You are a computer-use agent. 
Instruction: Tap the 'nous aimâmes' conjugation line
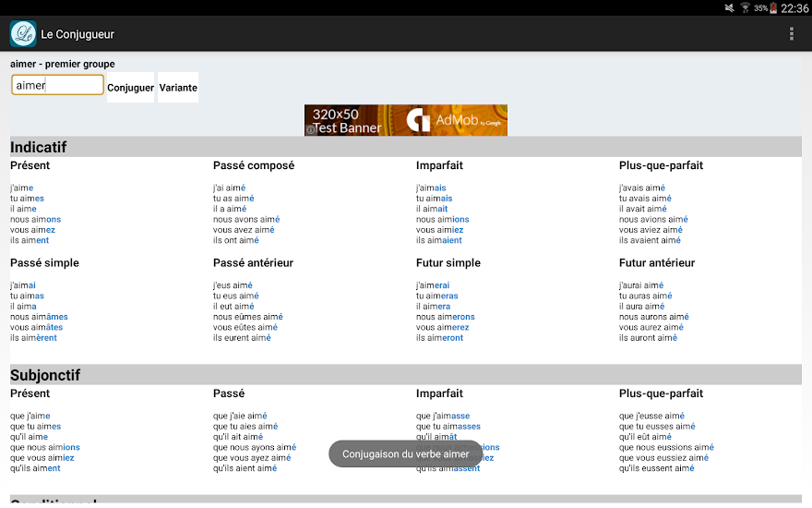(x=39, y=317)
